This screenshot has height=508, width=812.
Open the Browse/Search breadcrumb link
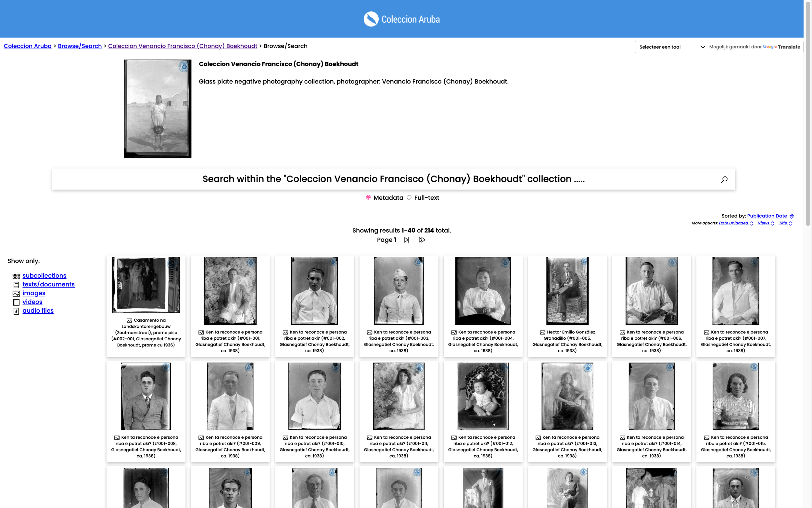pyautogui.click(x=80, y=46)
